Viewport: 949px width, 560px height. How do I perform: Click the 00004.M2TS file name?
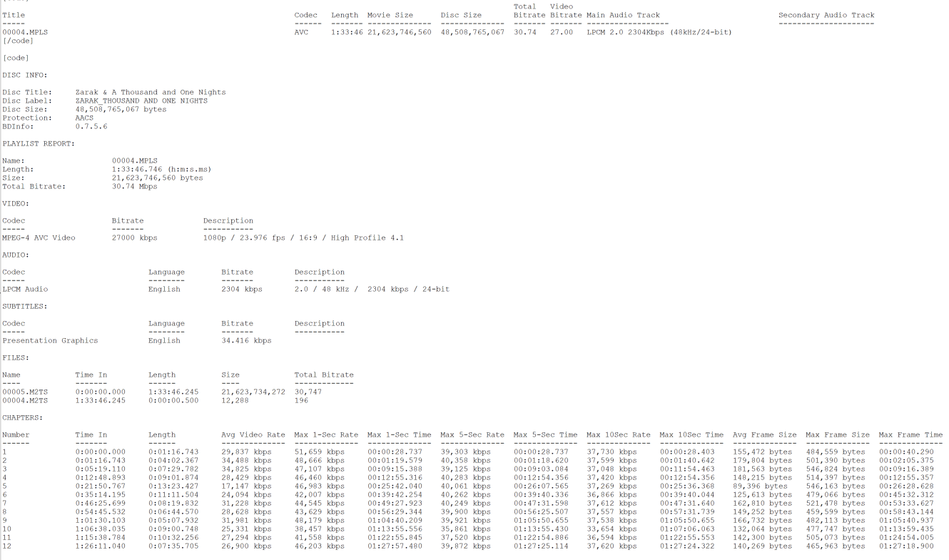(x=25, y=400)
